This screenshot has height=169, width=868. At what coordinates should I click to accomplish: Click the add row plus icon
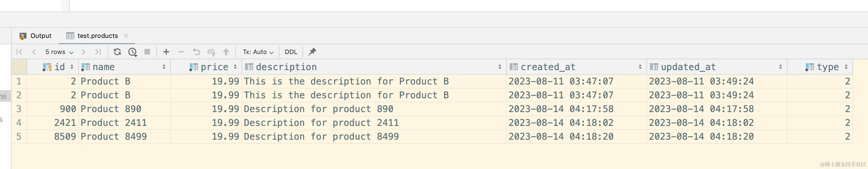coord(166,52)
